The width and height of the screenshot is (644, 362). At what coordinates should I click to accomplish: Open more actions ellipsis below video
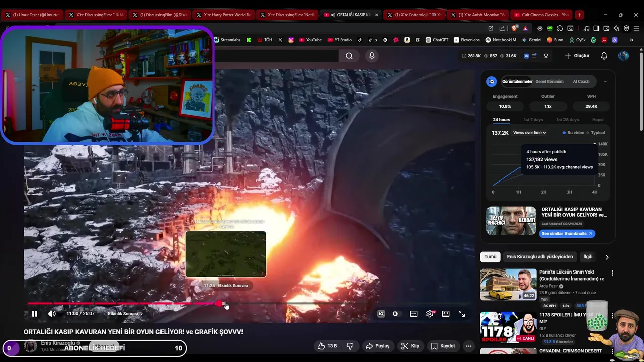[x=469, y=346]
